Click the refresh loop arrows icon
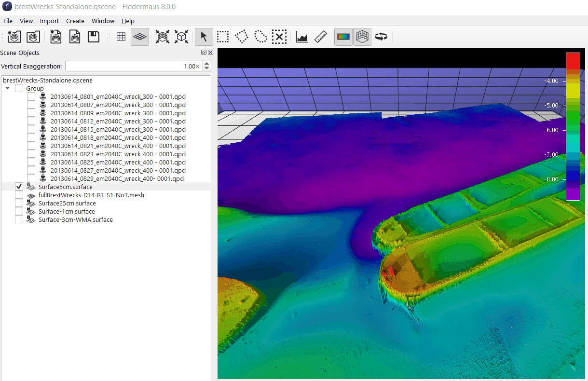This screenshot has height=381, width=588. (381, 37)
